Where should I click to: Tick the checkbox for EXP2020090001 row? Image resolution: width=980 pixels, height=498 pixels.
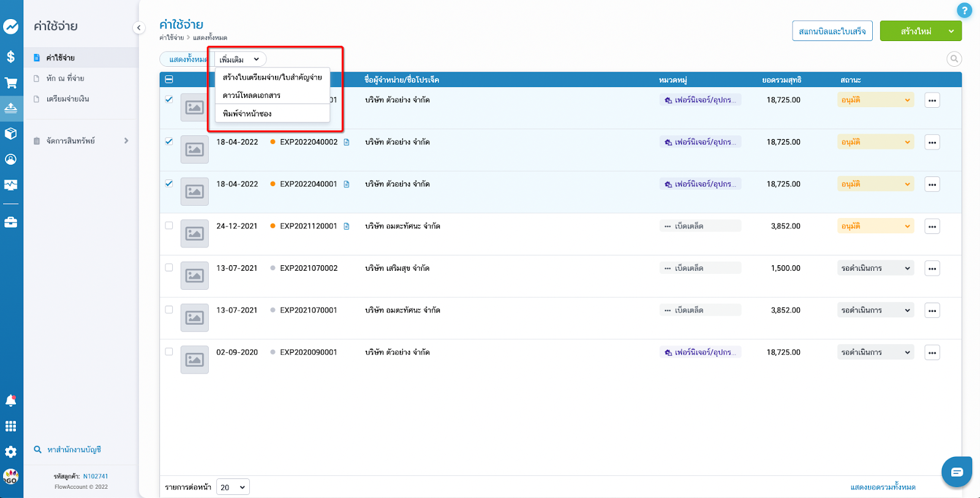point(169,352)
